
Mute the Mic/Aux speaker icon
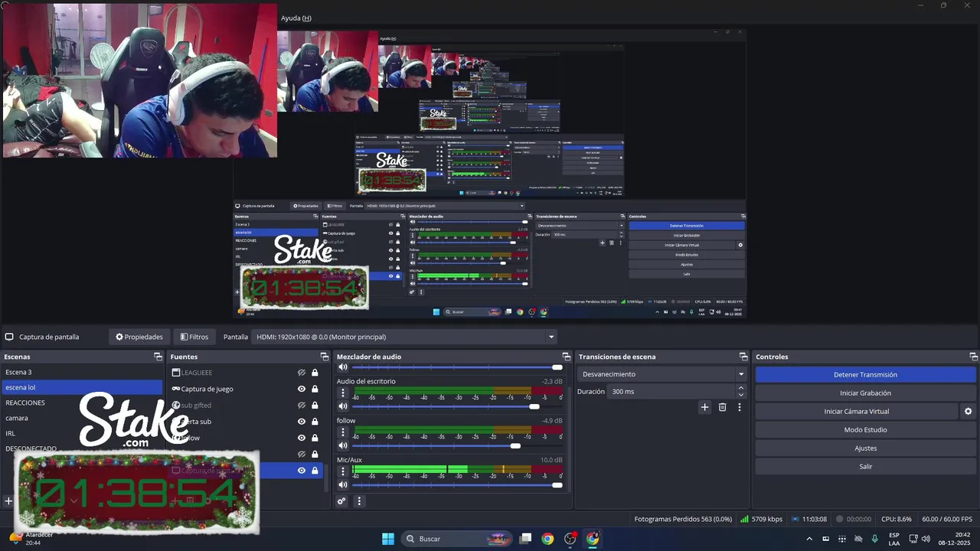[x=343, y=484]
